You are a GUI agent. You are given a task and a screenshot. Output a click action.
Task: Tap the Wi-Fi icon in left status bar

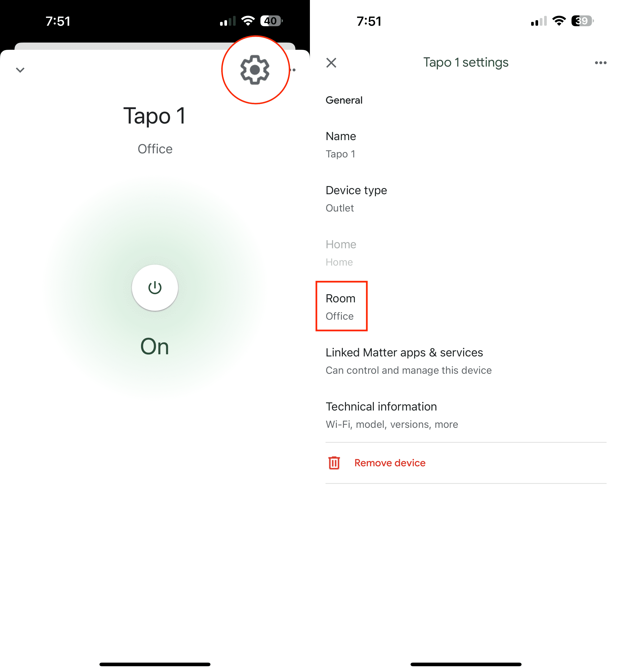pos(248,21)
